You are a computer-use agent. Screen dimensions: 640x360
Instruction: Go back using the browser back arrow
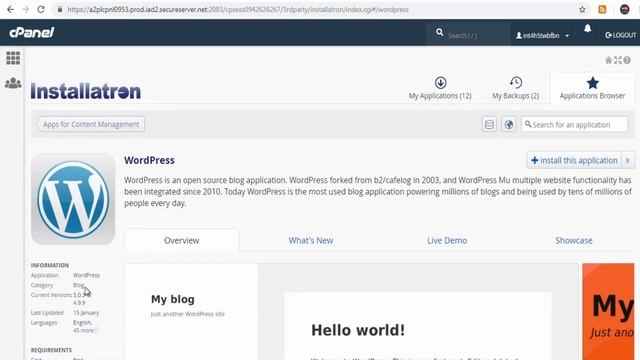click(x=10, y=9)
